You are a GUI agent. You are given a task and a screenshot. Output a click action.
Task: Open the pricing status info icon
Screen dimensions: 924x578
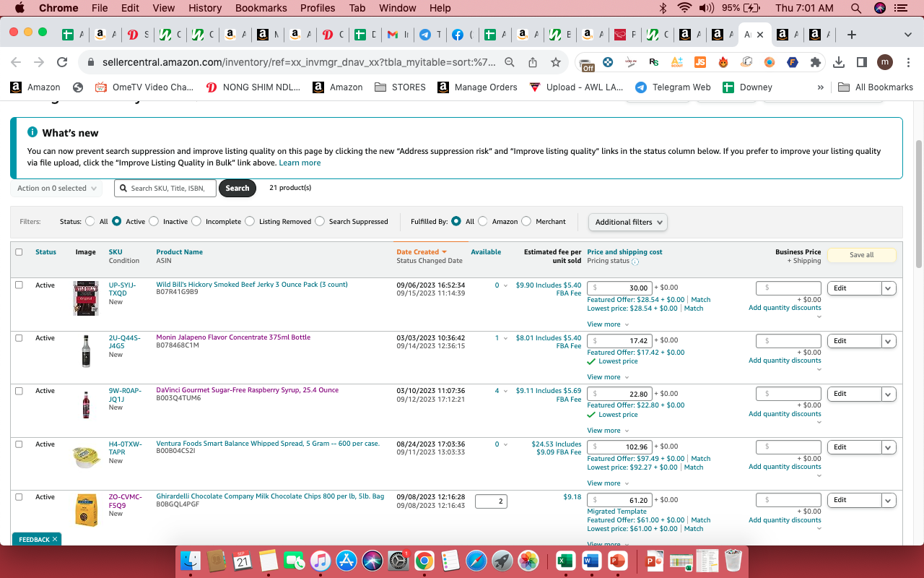[635, 262]
